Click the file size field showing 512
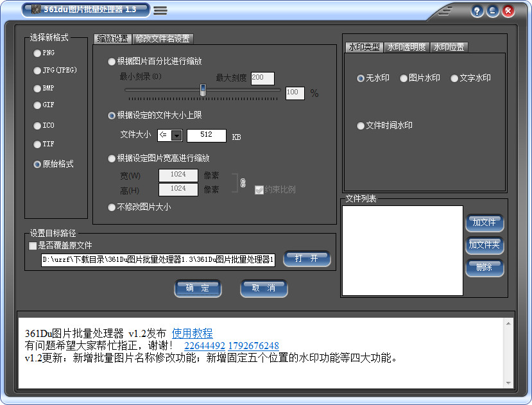 point(206,135)
